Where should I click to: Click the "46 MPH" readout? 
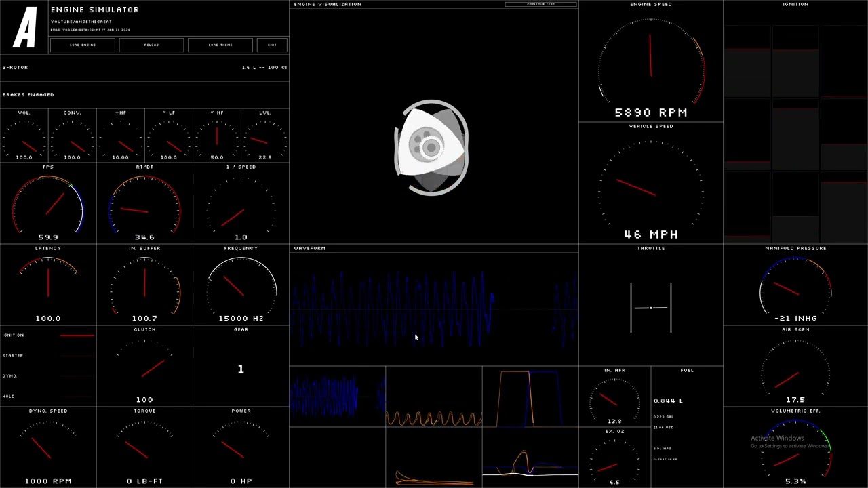coord(651,235)
